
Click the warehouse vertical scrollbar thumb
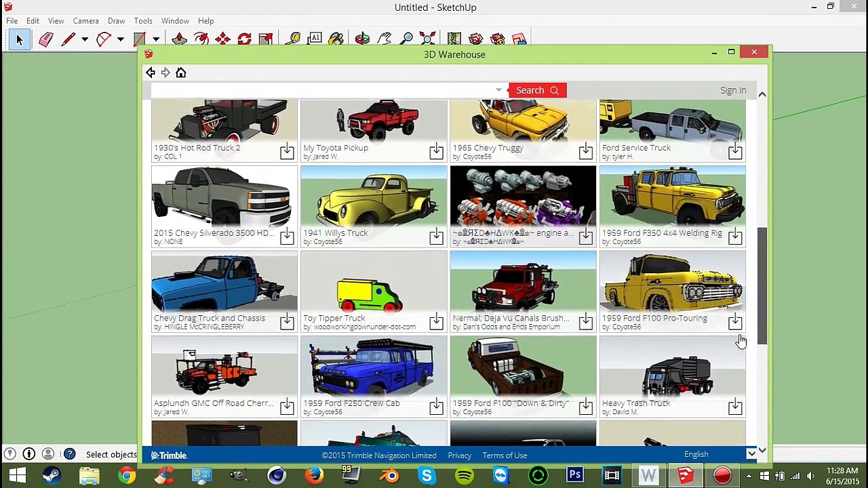(762, 285)
